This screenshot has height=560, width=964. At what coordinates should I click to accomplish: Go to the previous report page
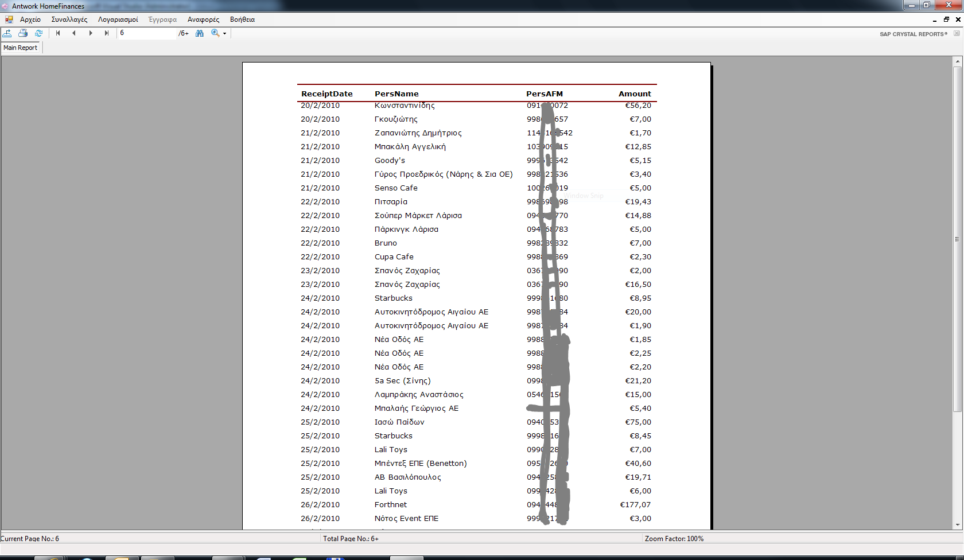pos(74,33)
